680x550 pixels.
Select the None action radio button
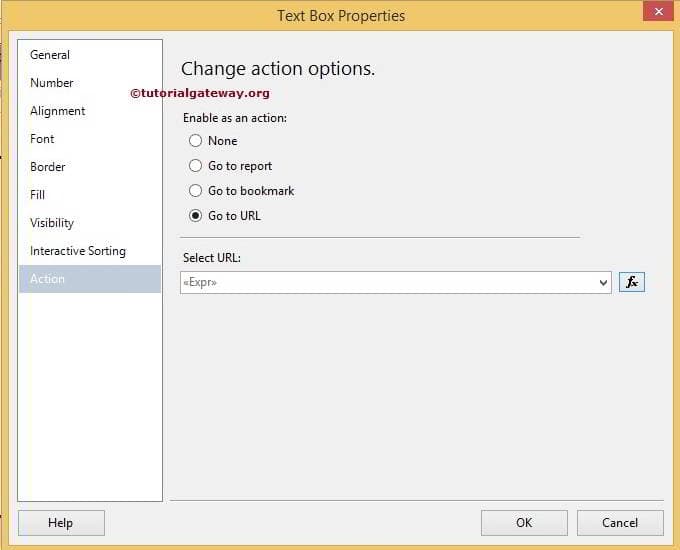point(195,141)
